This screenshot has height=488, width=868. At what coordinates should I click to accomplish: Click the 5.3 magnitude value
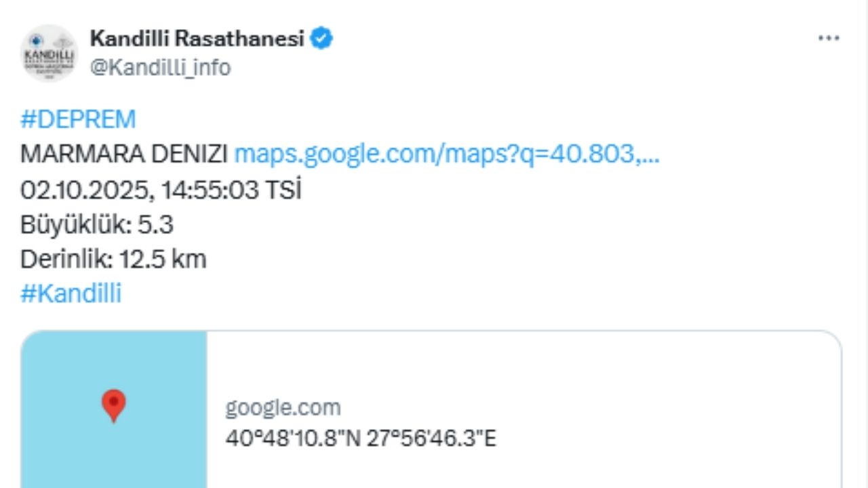156,224
